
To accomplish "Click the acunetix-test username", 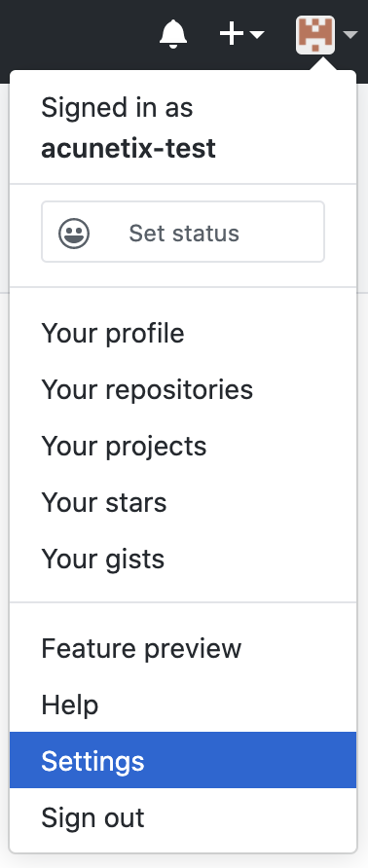I will click(x=129, y=148).
